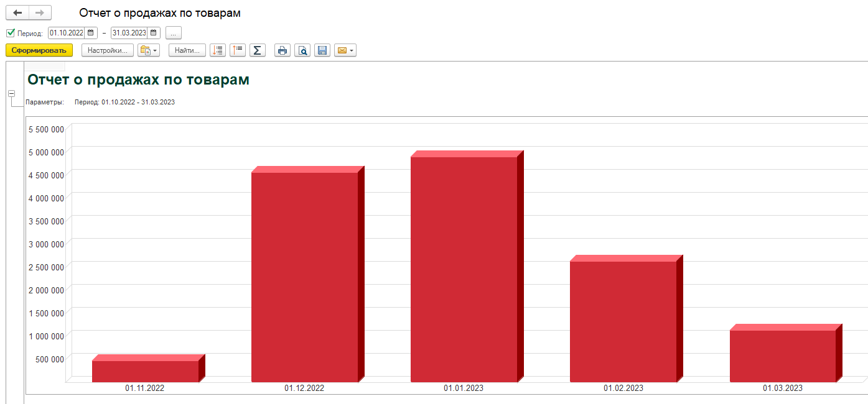Screen dimensions: 868x404
Task: Save report with floppy disk icon
Action: [322, 50]
